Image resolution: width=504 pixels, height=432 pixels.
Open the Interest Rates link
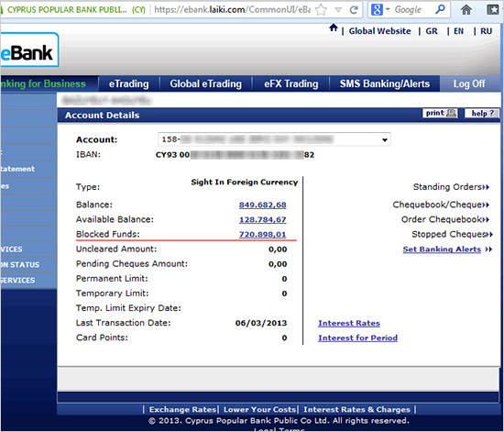[349, 323]
